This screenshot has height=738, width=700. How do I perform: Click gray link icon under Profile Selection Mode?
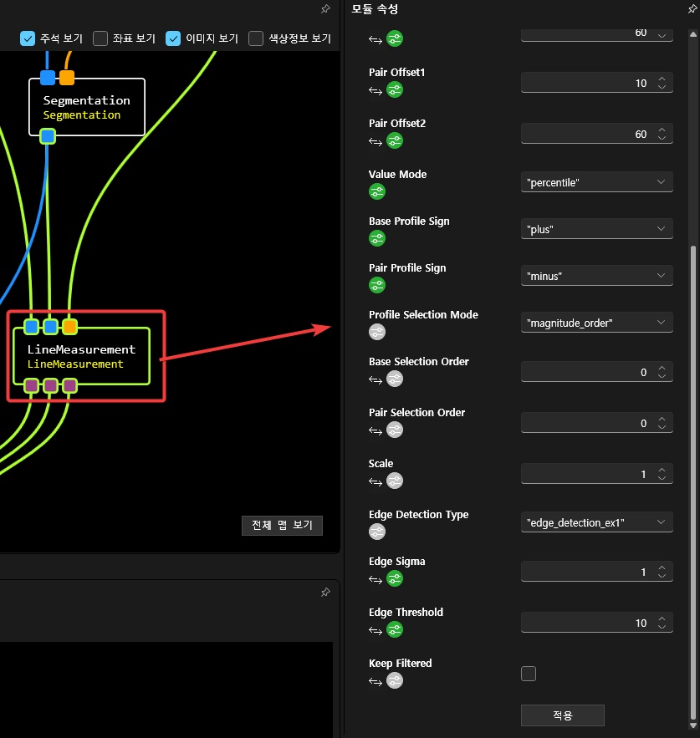point(377,333)
